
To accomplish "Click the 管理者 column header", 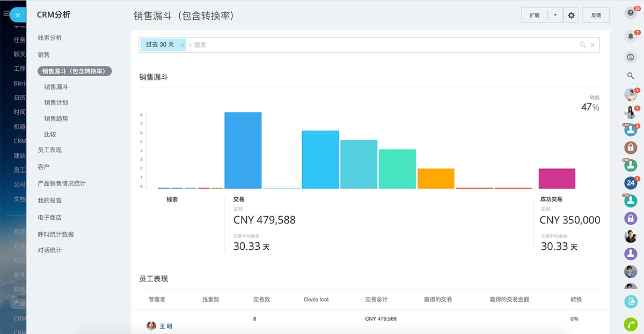I will click(157, 300).
